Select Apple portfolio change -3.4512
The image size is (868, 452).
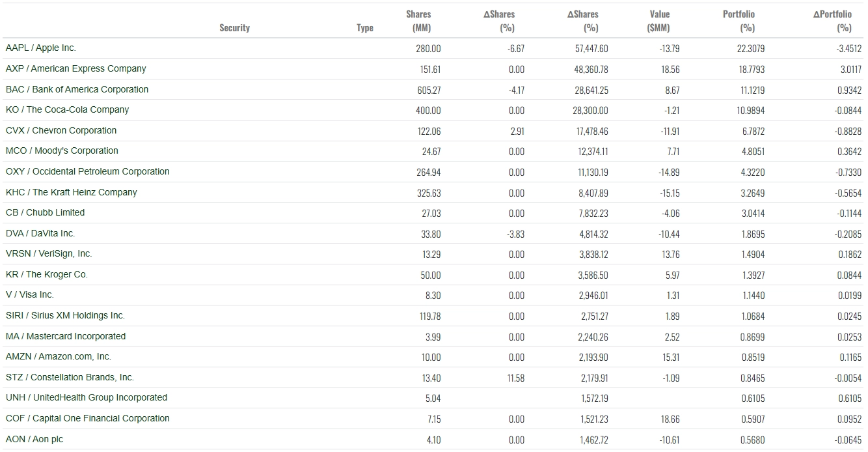(x=848, y=49)
